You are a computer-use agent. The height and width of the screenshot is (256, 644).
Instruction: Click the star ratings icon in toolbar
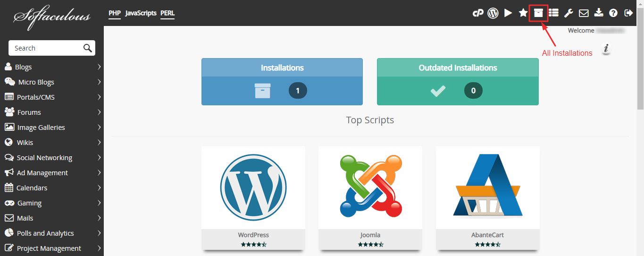[x=523, y=13]
